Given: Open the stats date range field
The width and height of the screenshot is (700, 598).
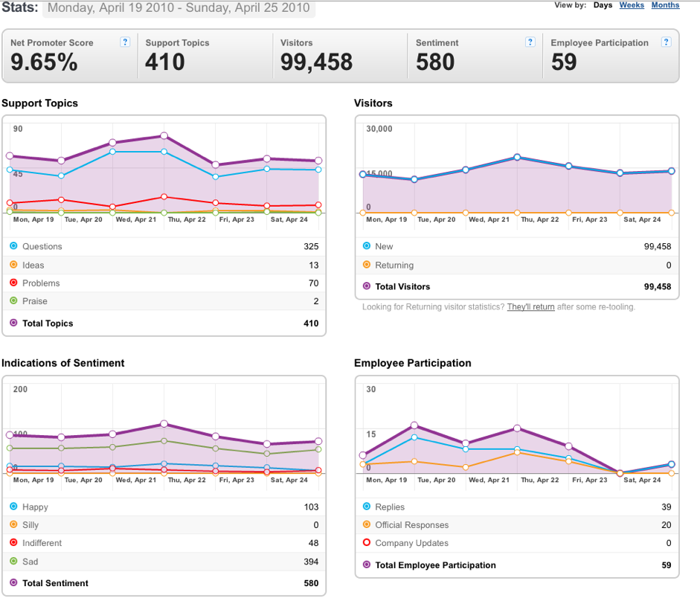Looking at the screenshot, I should coord(179,8).
